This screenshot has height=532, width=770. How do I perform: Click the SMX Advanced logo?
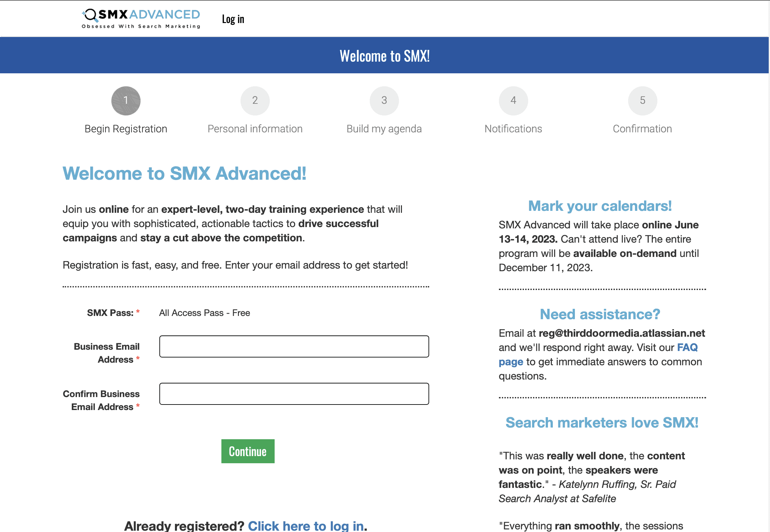141,19
